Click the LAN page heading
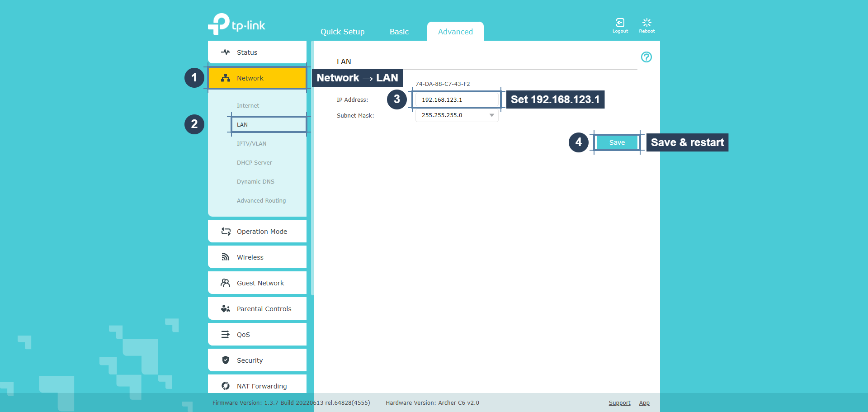This screenshot has height=412, width=868. 344,62
